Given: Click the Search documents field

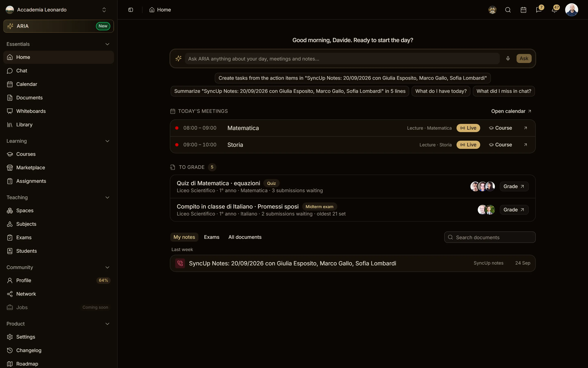Looking at the screenshot, I should [490, 237].
